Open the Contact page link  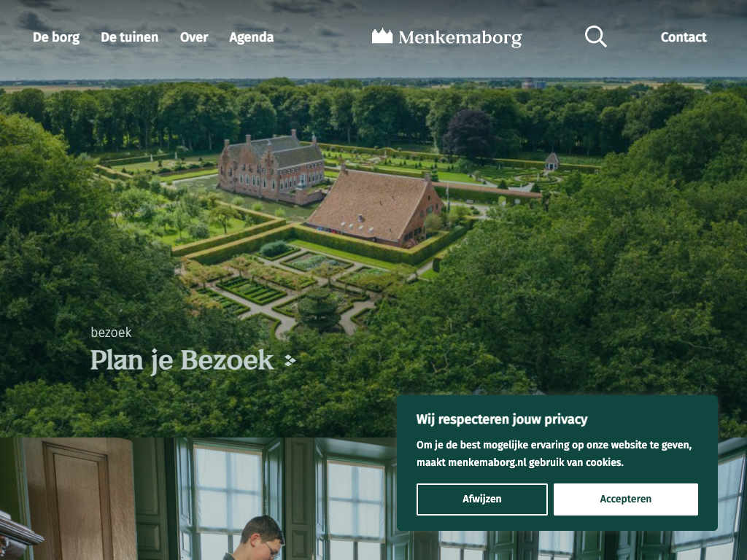[x=684, y=37]
